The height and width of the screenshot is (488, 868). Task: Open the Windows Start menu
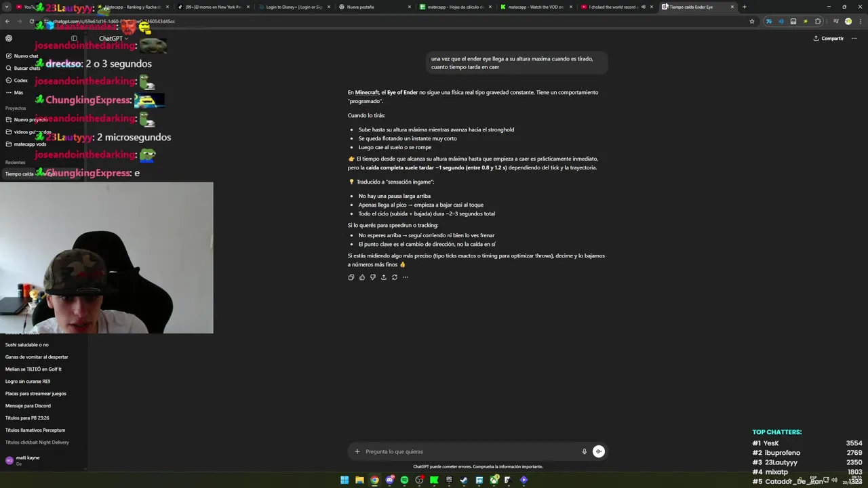344,480
